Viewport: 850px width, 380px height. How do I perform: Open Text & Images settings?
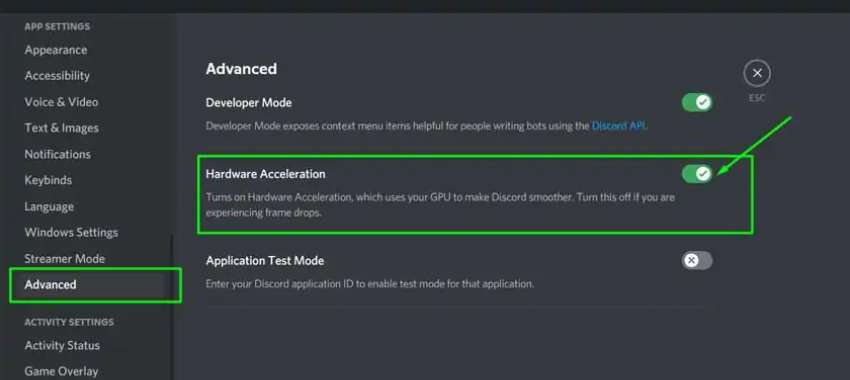(61, 128)
